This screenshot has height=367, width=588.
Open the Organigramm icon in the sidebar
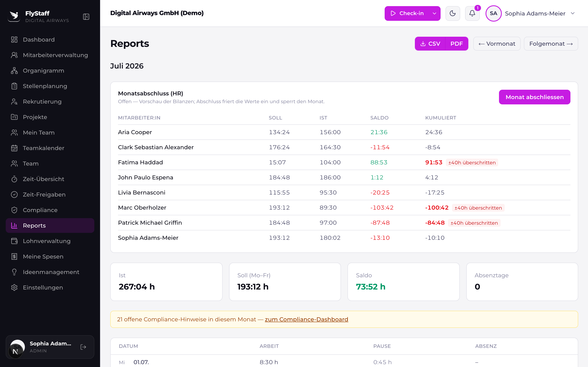pyautogui.click(x=14, y=71)
